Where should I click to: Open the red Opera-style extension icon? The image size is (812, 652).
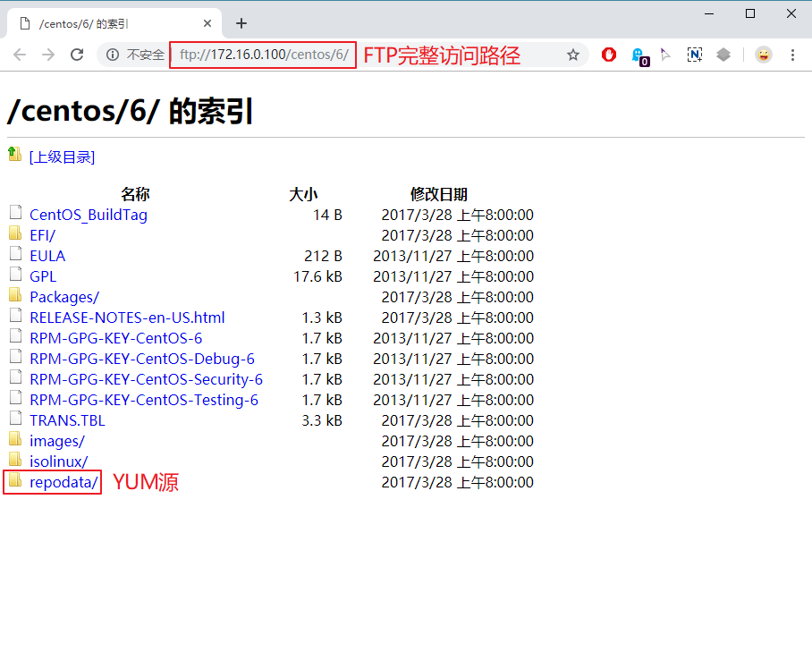pos(609,55)
